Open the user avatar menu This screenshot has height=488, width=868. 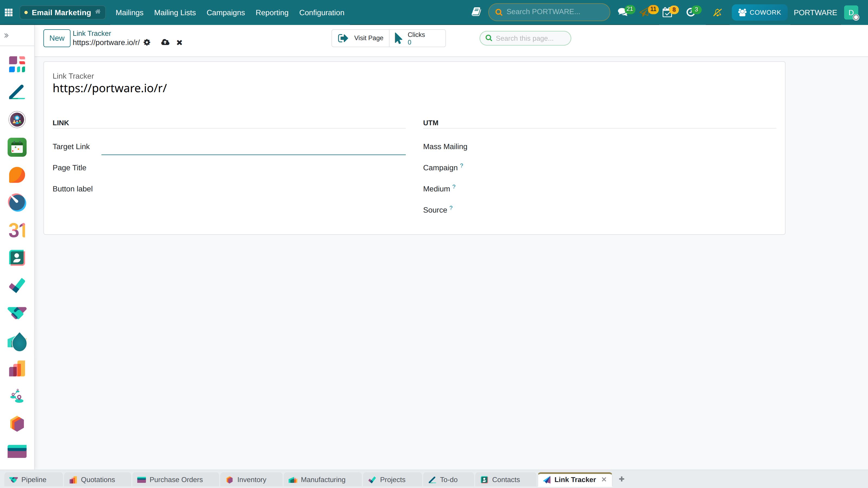click(x=851, y=12)
